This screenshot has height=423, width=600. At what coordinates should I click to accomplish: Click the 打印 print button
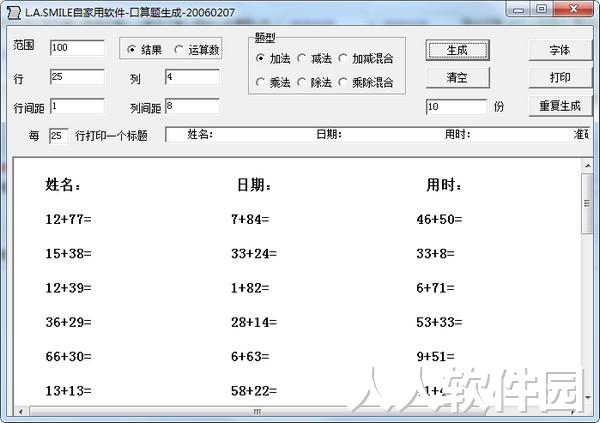[560, 78]
